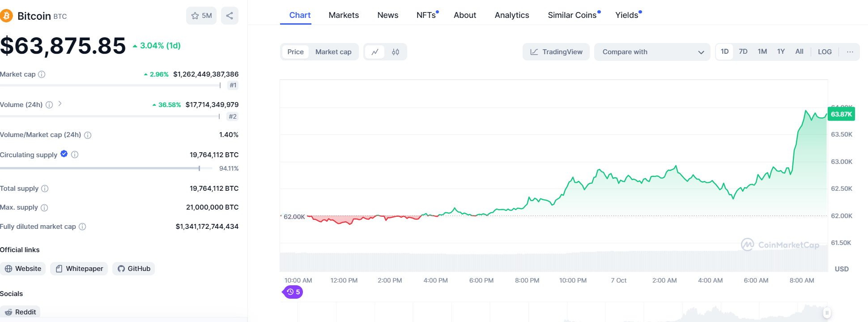This screenshot has width=868, height=322.
Task: Open the Whitepaper link
Action: coord(79,269)
